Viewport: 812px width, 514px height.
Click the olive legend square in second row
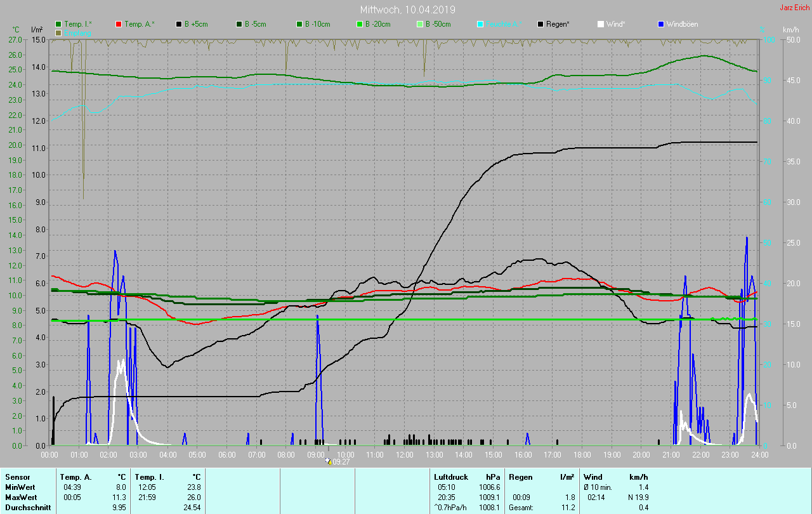[x=58, y=32]
